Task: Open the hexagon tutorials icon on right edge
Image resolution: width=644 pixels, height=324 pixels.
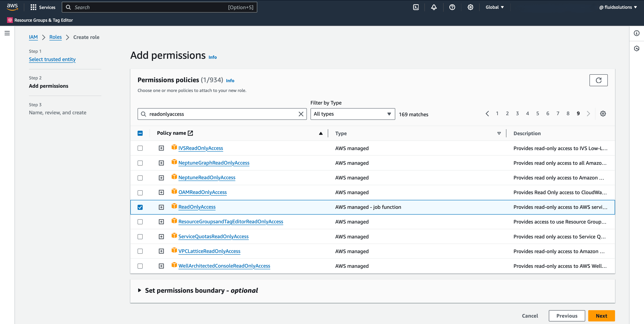Action: [x=637, y=49]
